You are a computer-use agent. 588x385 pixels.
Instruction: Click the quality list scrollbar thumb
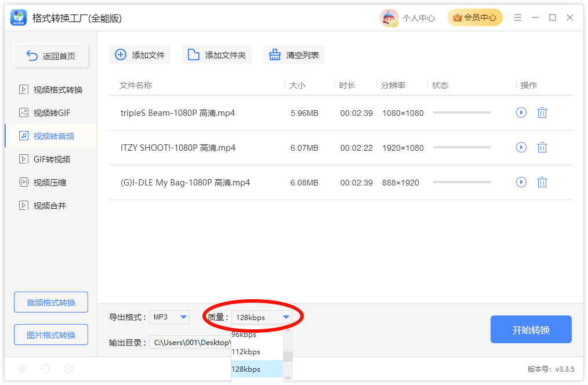pos(288,357)
